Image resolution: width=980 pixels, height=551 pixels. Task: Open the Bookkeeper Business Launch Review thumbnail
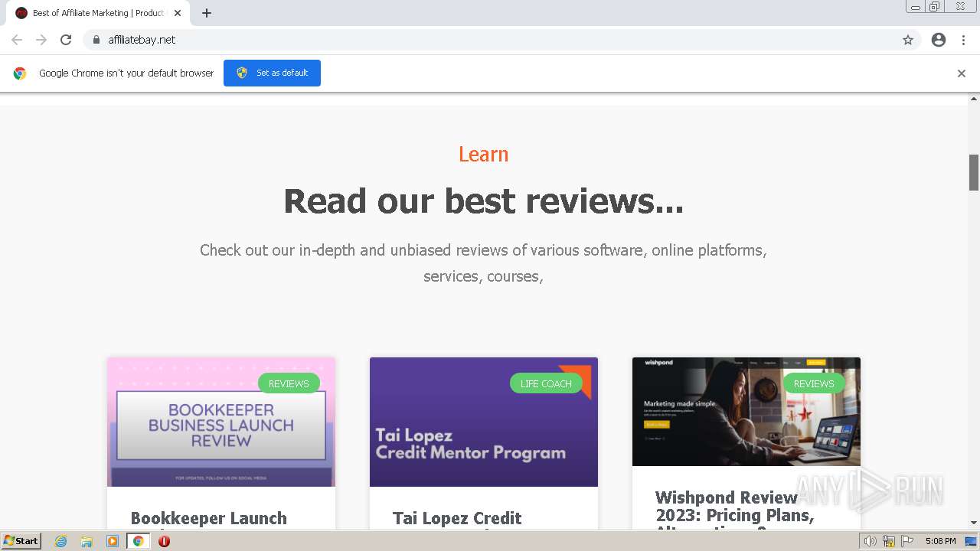pos(221,422)
